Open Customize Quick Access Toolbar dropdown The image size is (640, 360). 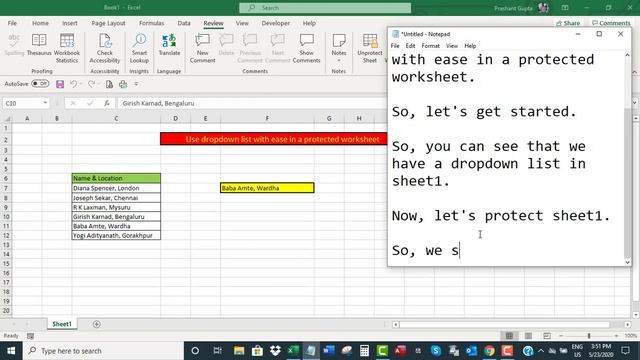point(136,84)
